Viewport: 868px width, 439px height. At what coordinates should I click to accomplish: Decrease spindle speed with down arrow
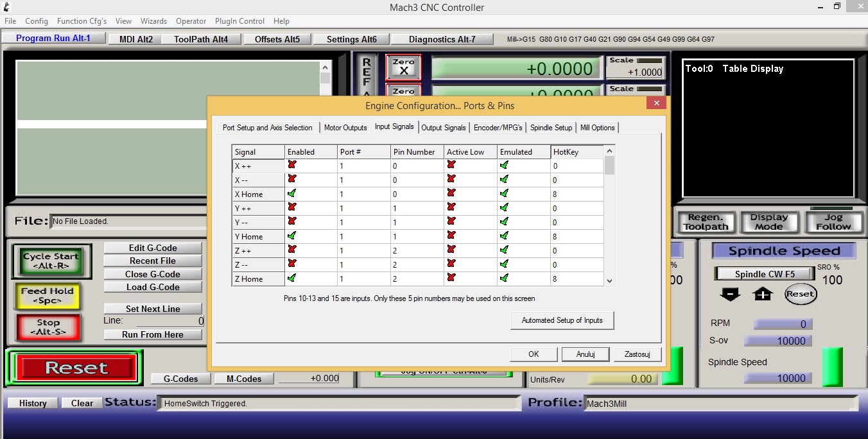click(x=731, y=294)
